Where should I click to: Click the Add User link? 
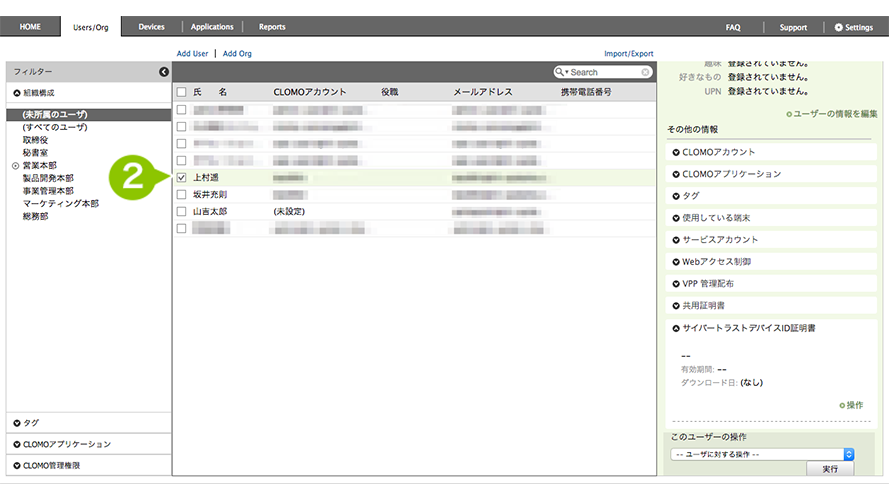click(192, 53)
